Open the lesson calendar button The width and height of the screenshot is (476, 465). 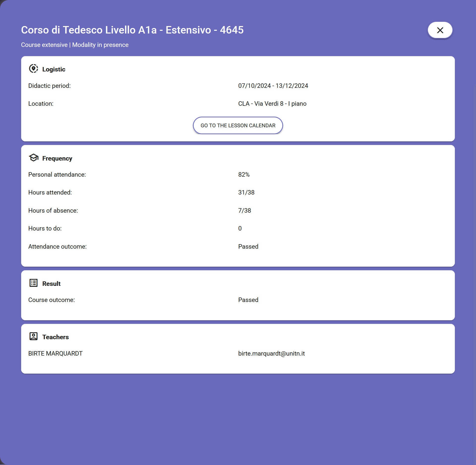click(238, 126)
